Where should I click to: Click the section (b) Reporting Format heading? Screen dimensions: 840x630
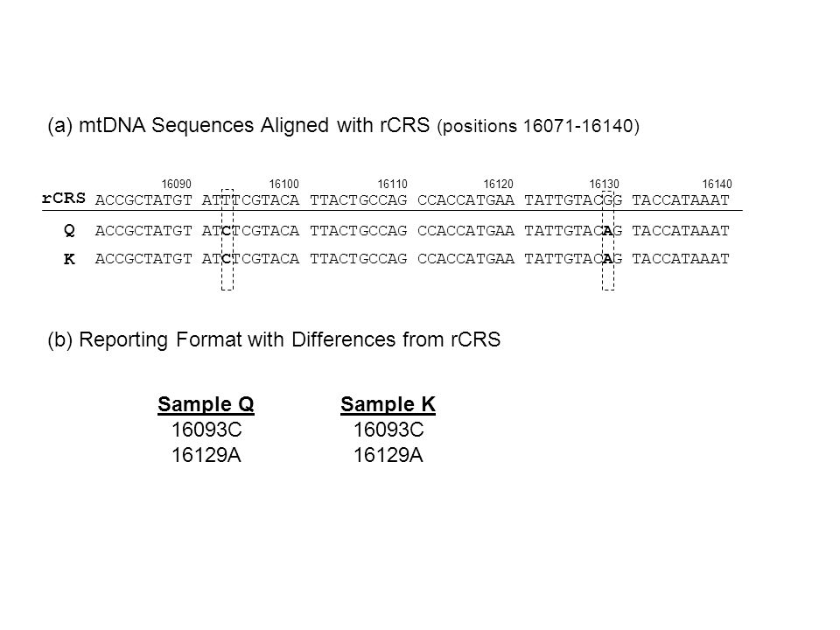point(274,339)
